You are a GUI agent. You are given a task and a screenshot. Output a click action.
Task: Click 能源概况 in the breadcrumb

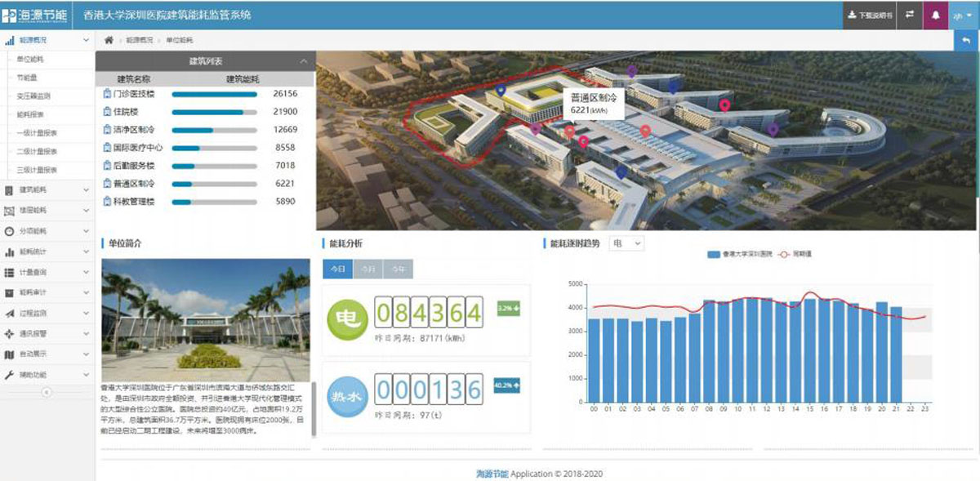139,40
